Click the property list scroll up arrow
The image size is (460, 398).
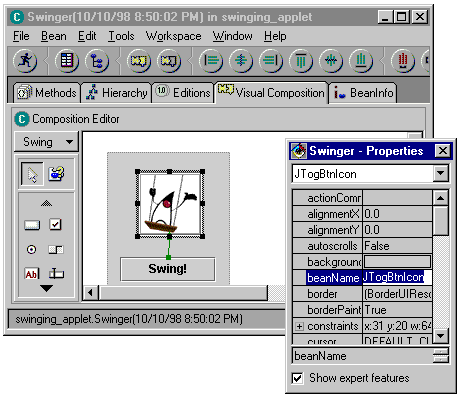(x=440, y=198)
